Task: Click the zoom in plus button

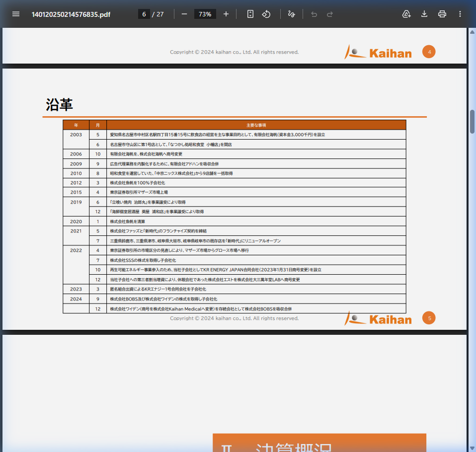Action: point(226,14)
